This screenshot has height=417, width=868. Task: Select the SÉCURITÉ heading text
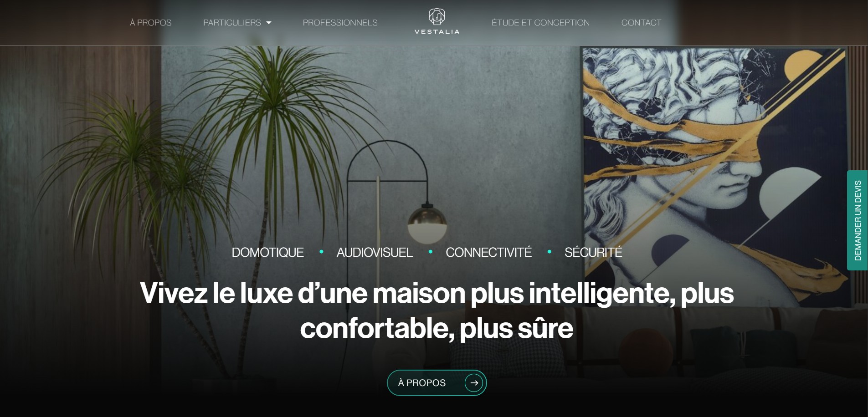[x=593, y=252]
